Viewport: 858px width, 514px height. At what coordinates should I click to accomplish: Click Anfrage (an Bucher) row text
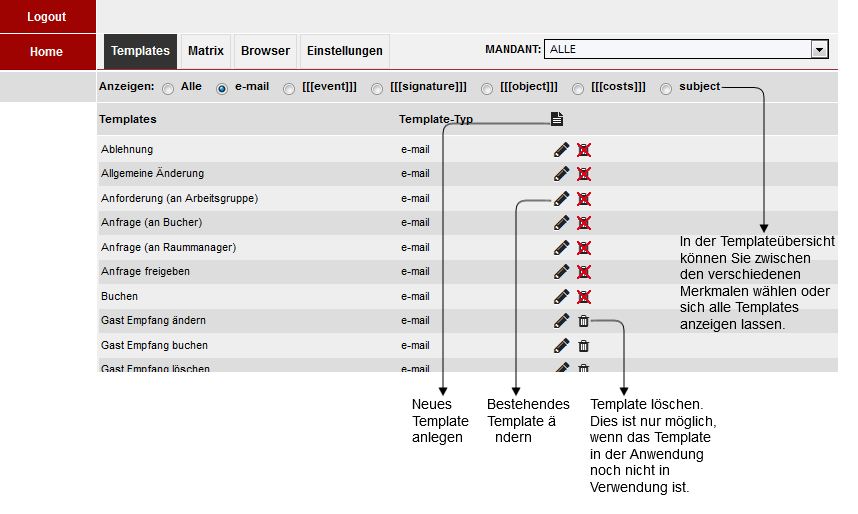click(x=152, y=222)
